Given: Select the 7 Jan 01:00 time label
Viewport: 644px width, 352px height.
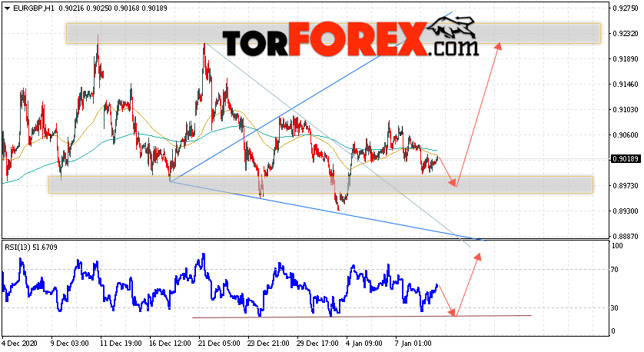Looking at the screenshot, I should 414,343.
